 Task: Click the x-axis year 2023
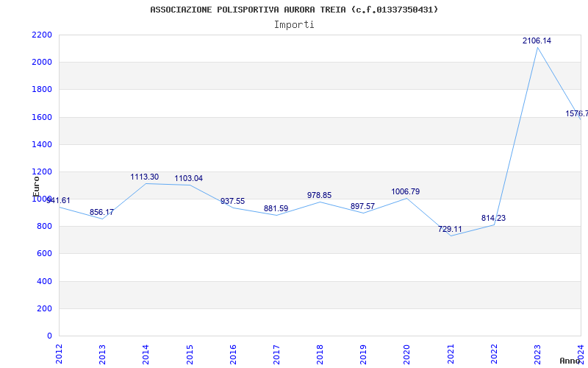(x=537, y=355)
